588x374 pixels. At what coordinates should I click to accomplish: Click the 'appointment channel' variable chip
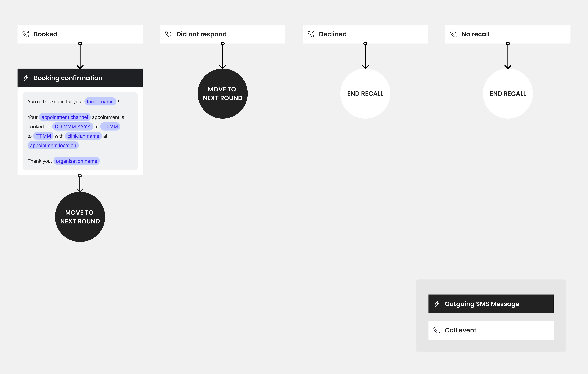65,117
